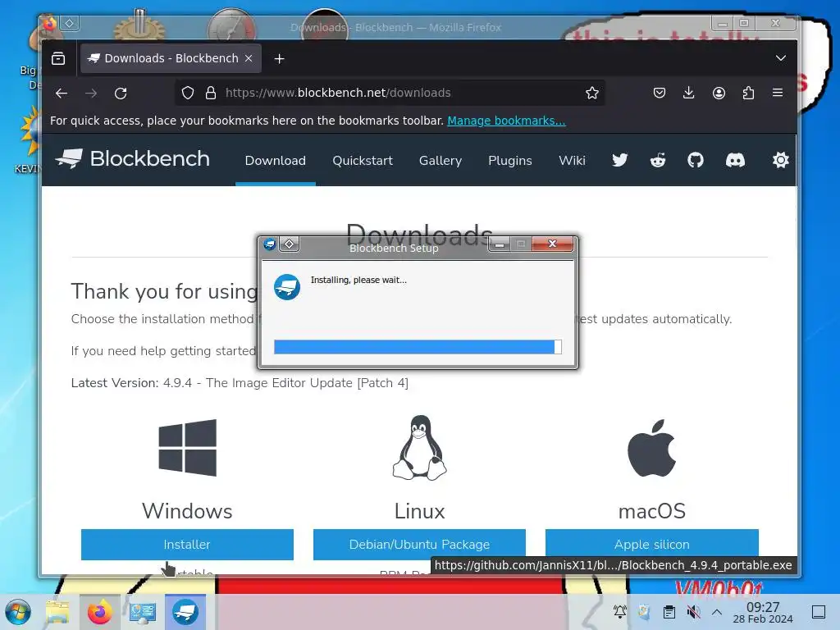Image resolution: width=840 pixels, height=630 pixels.
Task: Open the Quickstart nav item
Action: 363,160
